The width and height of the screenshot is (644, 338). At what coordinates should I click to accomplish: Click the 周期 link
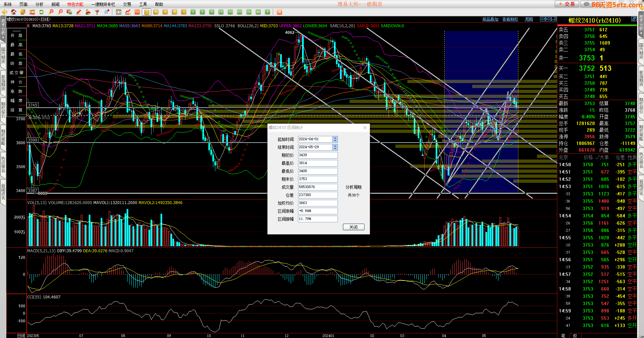529,19
